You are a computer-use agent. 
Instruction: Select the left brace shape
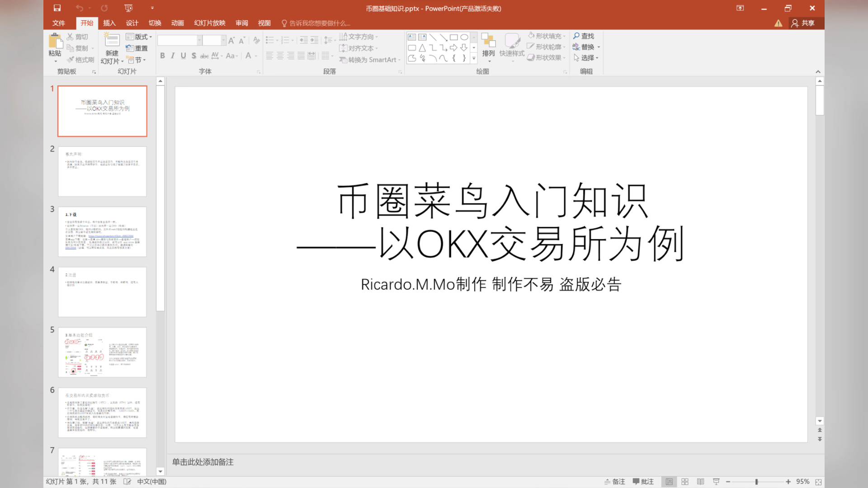(x=454, y=58)
